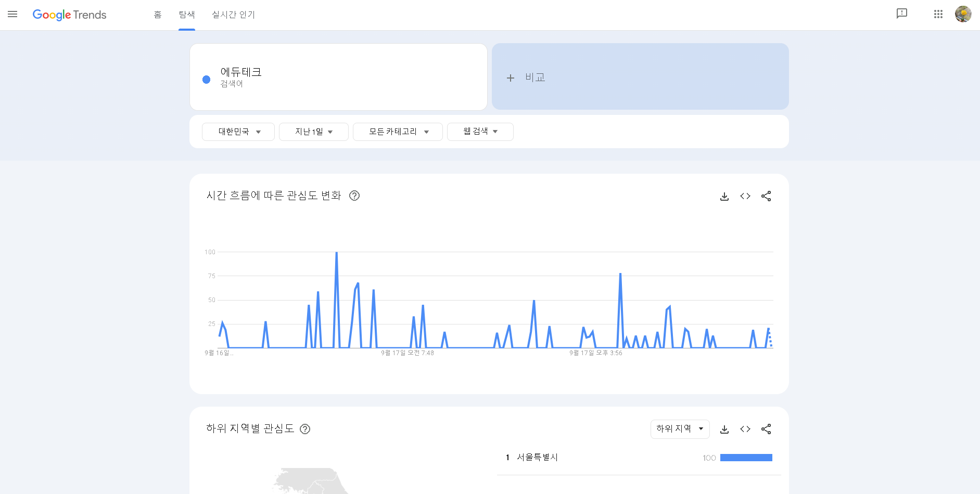Open the 웹 검색 search type dropdown
The width and height of the screenshot is (980, 494).
pos(480,132)
